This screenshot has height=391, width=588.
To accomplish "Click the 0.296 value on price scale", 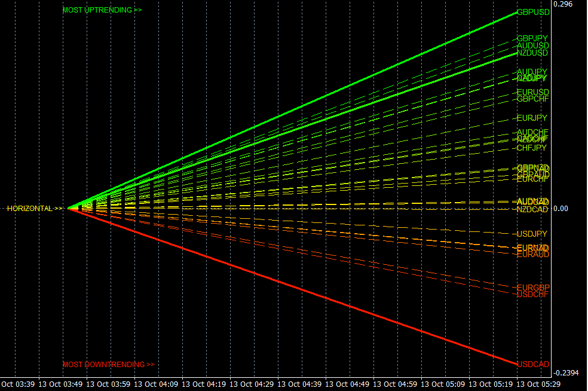I will click(x=563, y=4).
